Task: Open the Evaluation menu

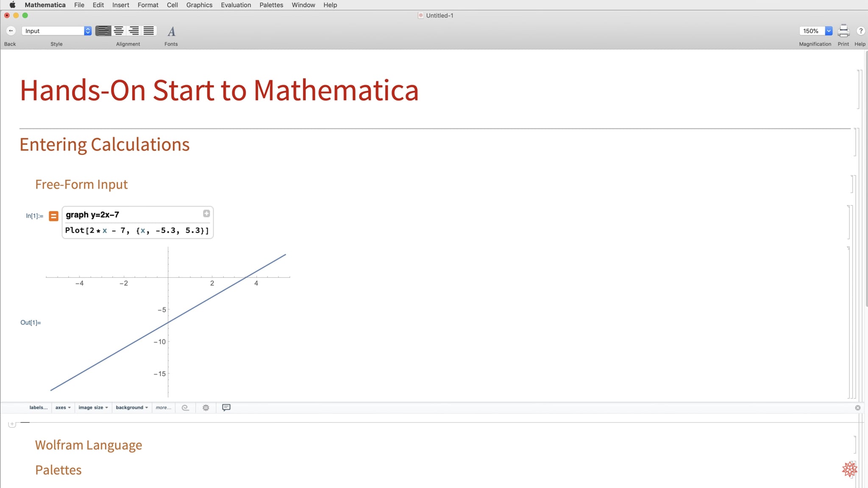Action: click(236, 5)
